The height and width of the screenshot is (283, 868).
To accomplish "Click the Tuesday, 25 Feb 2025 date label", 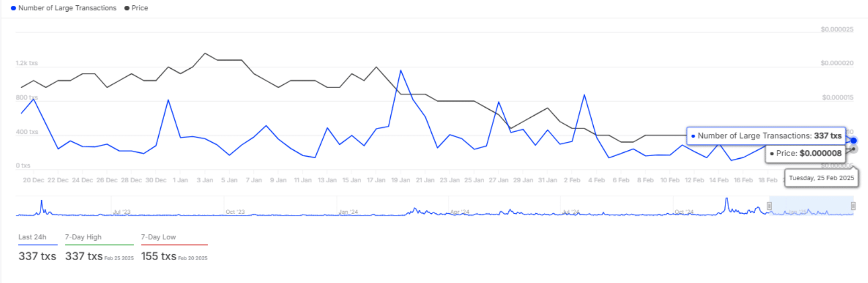I will 821,178.
